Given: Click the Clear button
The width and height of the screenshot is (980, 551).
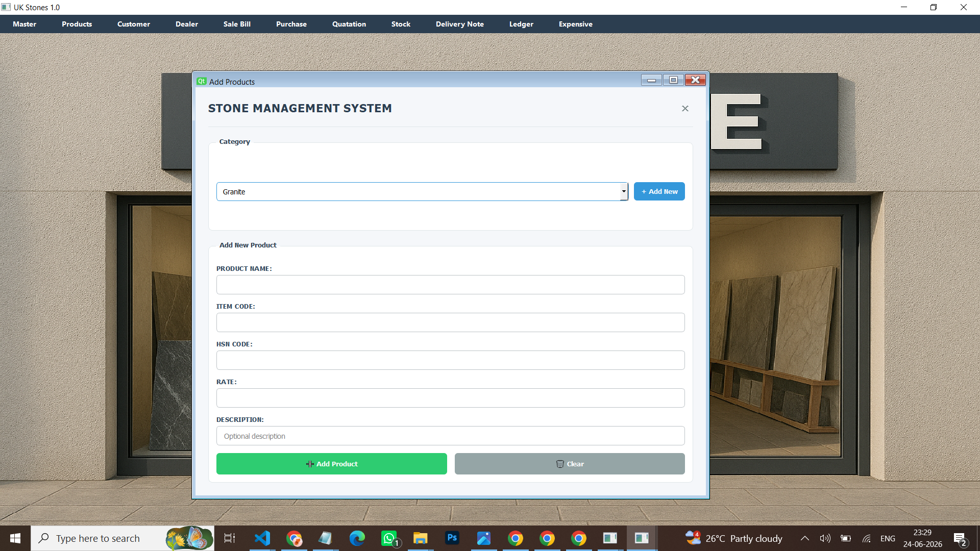Looking at the screenshot, I should pyautogui.click(x=570, y=464).
